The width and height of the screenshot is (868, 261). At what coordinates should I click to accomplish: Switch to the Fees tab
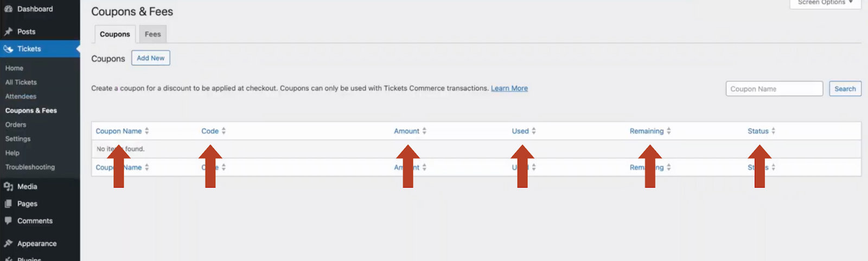click(x=152, y=34)
